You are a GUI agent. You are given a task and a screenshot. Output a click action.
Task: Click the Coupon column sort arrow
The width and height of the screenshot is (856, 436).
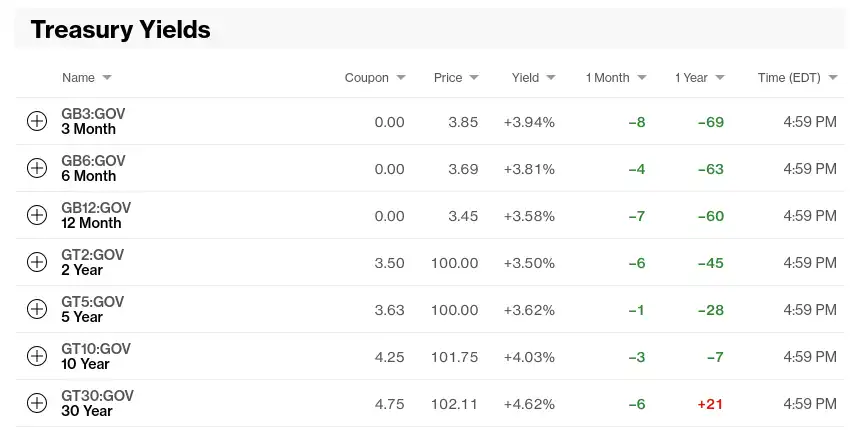coord(401,78)
